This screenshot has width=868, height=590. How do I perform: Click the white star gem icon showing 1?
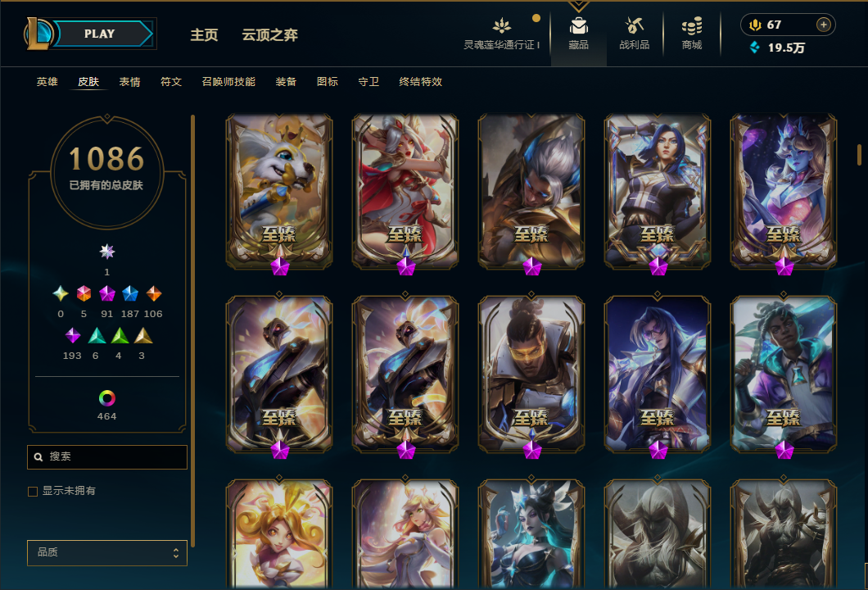(x=106, y=252)
